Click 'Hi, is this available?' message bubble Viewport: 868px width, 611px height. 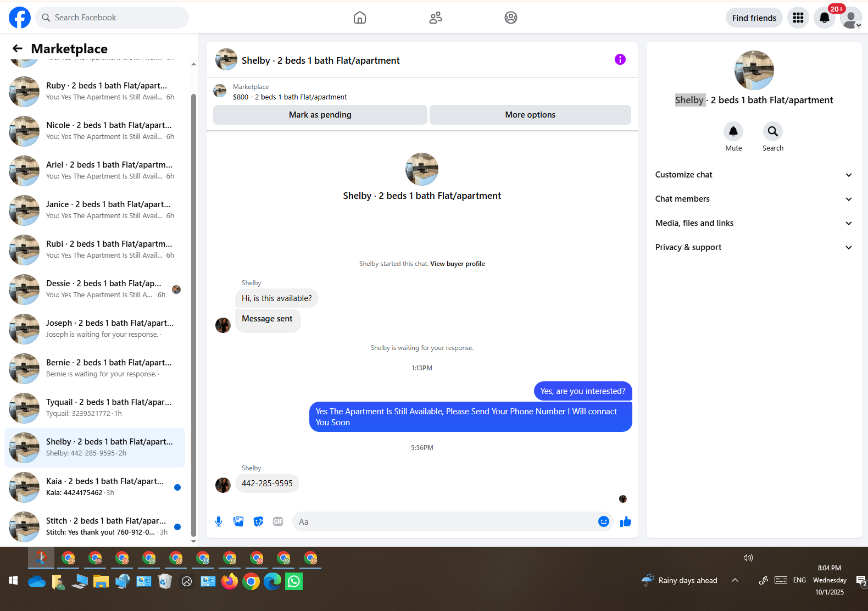coord(277,298)
